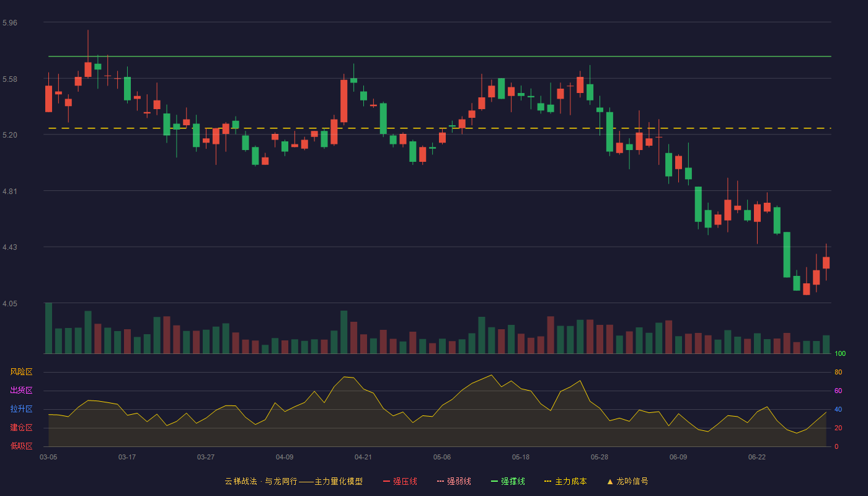The height and width of the screenshot is (496, 868).
Task: Click the 03-17 date label
Action: [x=127, y=457]
